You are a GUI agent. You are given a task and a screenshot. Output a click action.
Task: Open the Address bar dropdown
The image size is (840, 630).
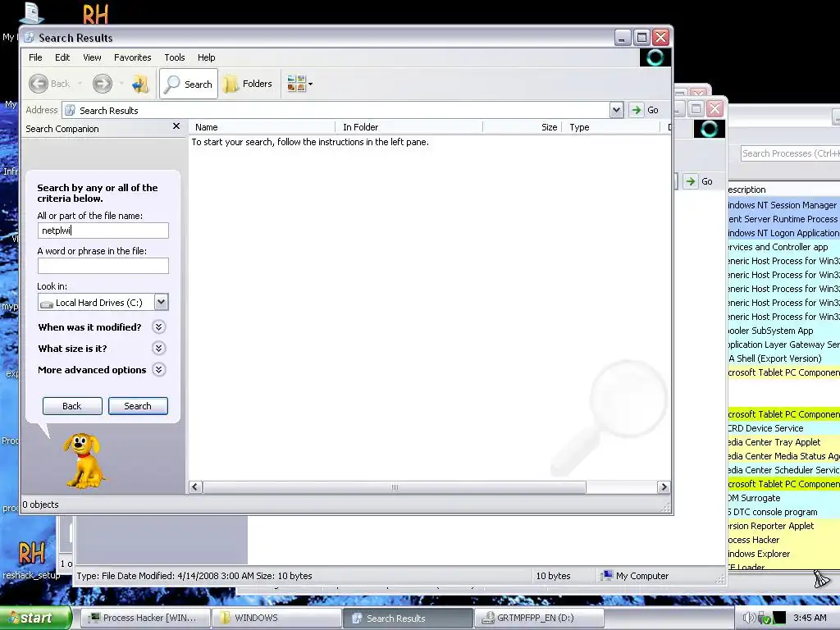point(616,110)
